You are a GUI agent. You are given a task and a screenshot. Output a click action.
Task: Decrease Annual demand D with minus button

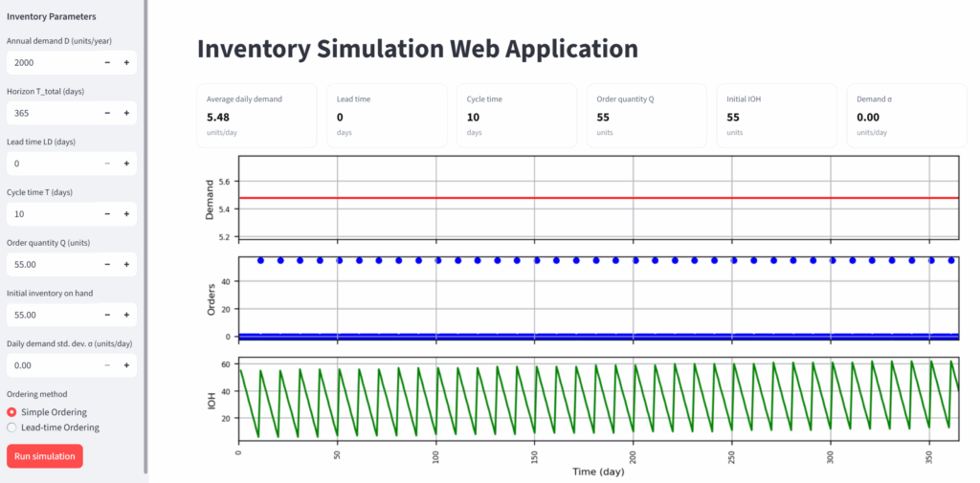[x=107, y=62]
